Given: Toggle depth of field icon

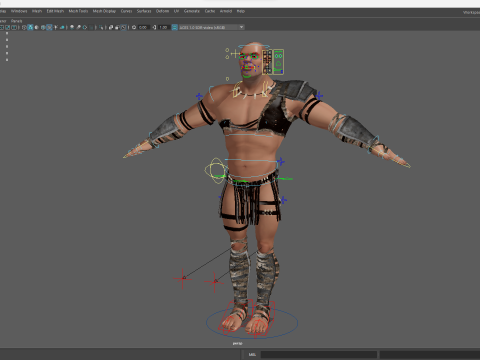Looking at the screenshot, I should tap(91, 27).
